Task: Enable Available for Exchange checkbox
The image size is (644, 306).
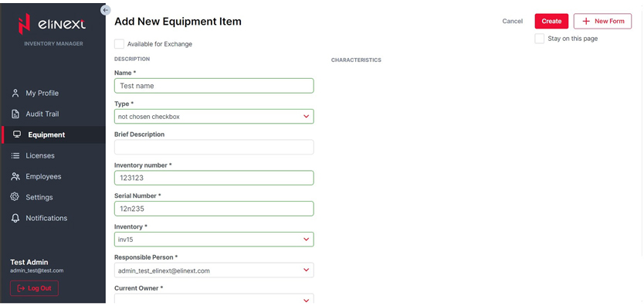Action: [119, 44]
